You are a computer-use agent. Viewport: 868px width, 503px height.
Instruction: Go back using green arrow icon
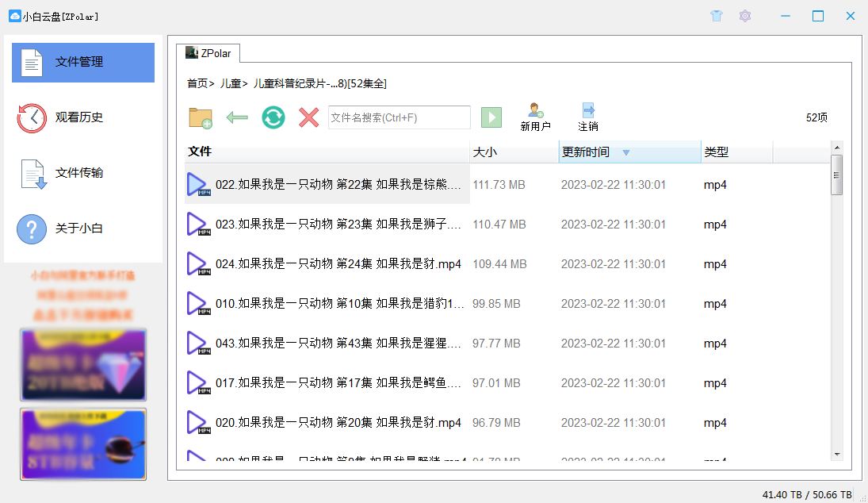coord(237,117)
